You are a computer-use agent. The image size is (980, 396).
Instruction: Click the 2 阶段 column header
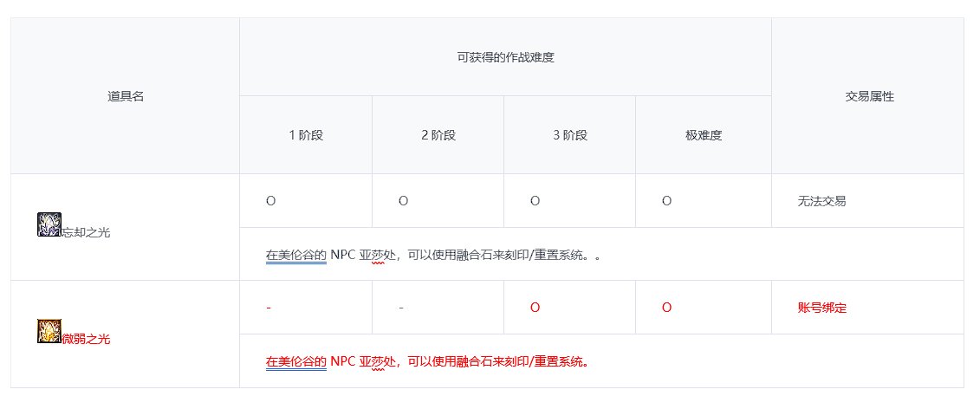pyautogui.click(x=438, y=135)
